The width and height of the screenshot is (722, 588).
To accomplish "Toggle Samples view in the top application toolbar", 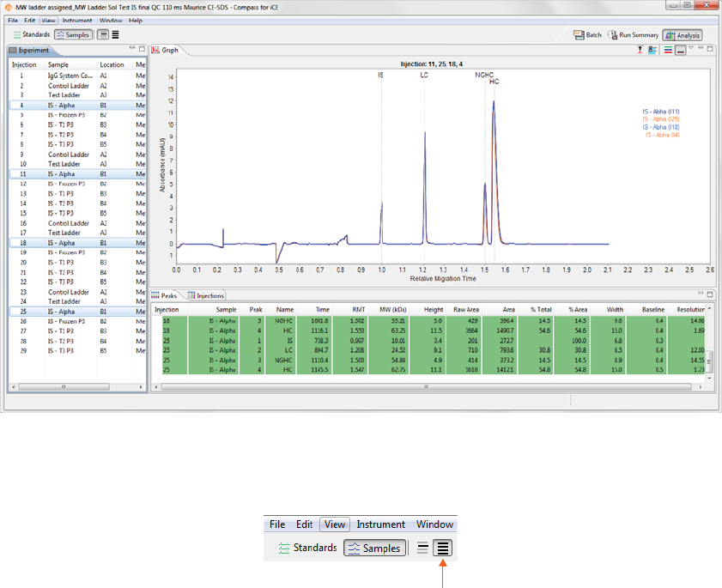I will [x=74, y=34].
